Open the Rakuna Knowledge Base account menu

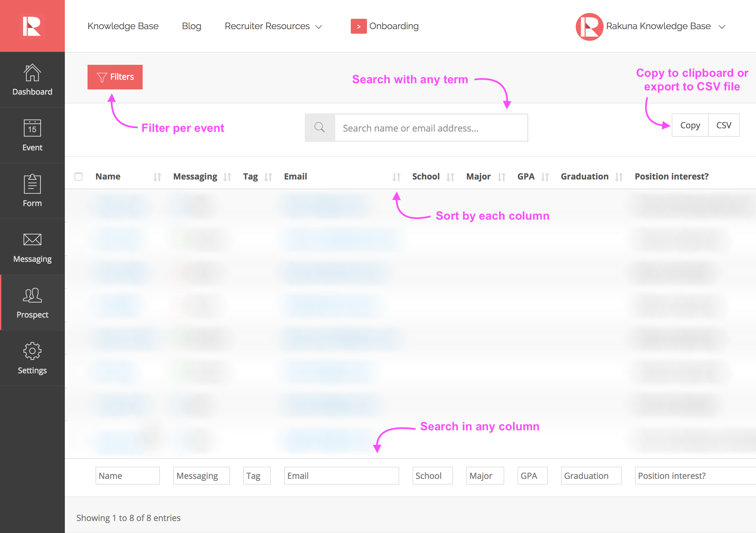658,26
